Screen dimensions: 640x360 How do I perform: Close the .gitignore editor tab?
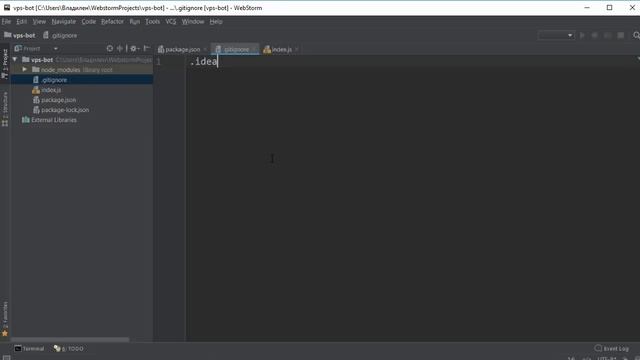(x=254, y=49)
